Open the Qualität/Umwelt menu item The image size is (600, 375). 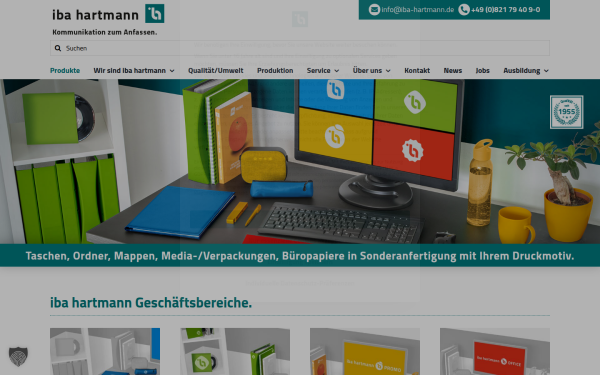click(x=215, y=70)
